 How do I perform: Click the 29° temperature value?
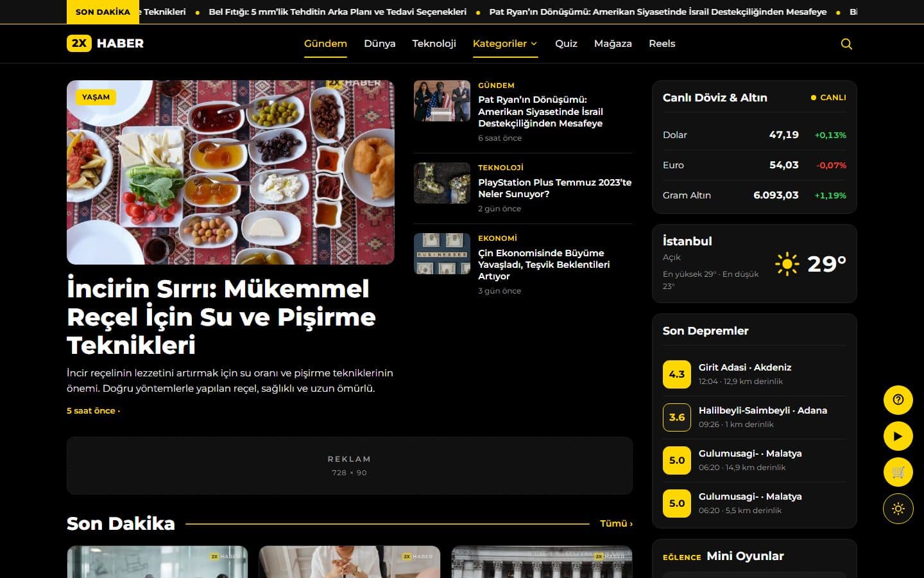[826, 264]
